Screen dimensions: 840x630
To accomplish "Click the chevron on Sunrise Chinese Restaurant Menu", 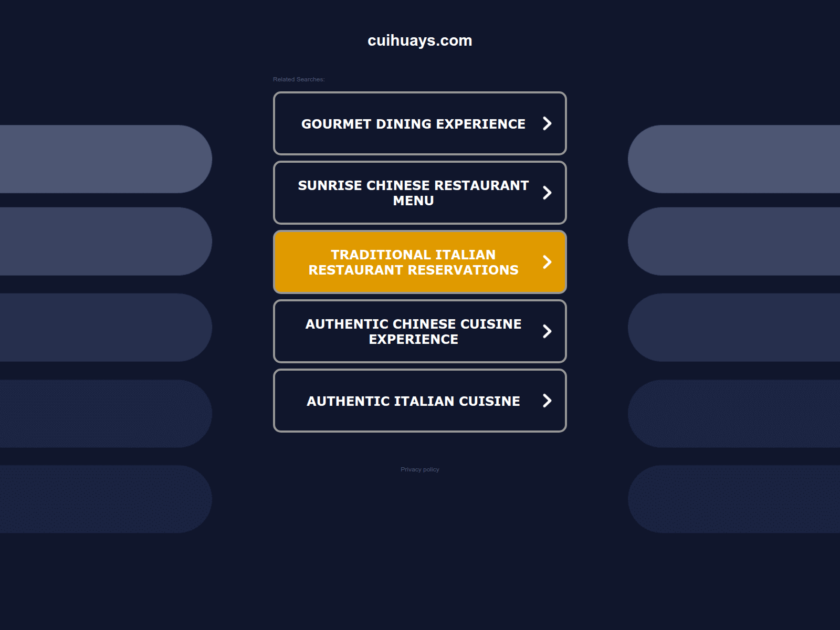I will (547, 193).
